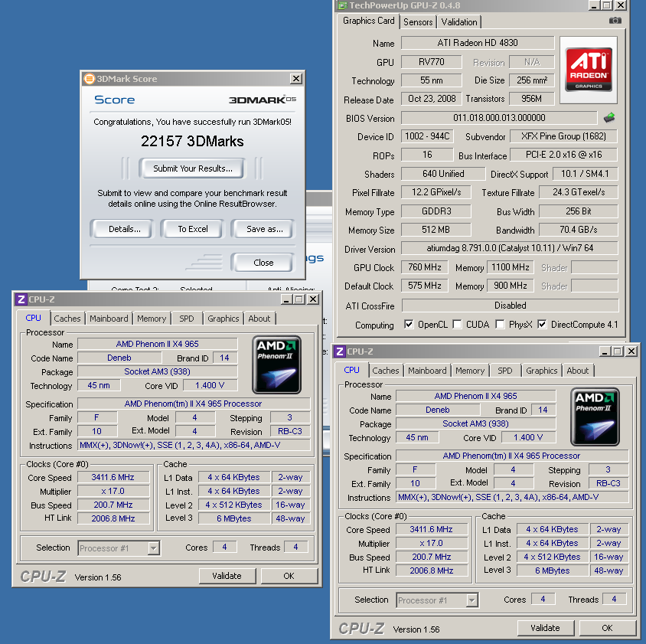This screenshot has height=644, width=646.
Task: Toggle the PhysX checkbox in GPU-Z
Action: click(x=500, y=325)
